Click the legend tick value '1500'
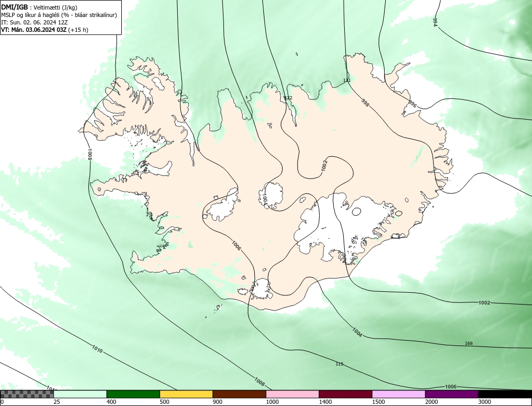This screenshot has width=532, height=406. click(x=378, y=402)
